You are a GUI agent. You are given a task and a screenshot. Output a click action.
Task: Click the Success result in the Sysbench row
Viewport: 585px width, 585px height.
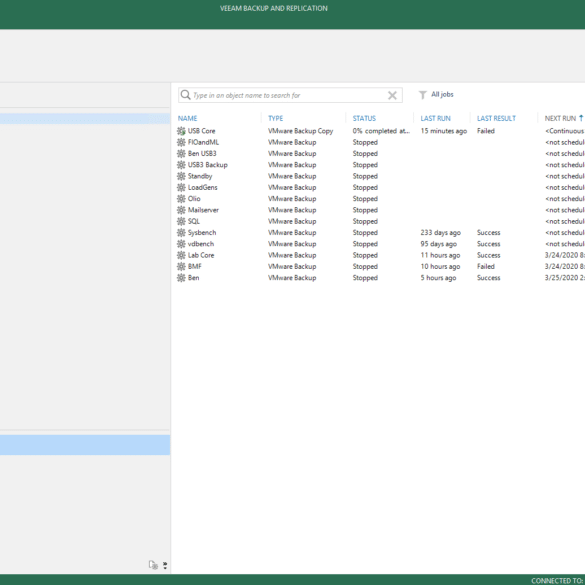pos(488,232)
